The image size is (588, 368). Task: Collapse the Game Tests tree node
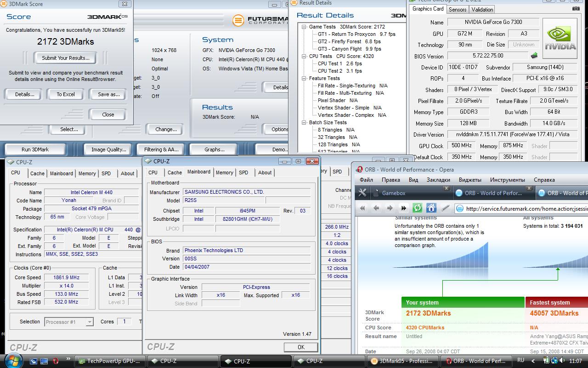[x=304, y=27]
